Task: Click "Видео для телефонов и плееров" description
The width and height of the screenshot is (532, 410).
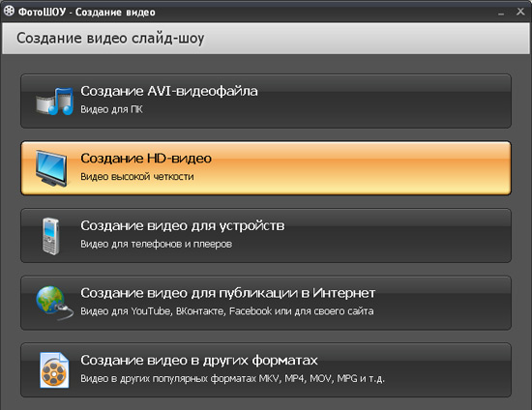Action: click(156, 244)
